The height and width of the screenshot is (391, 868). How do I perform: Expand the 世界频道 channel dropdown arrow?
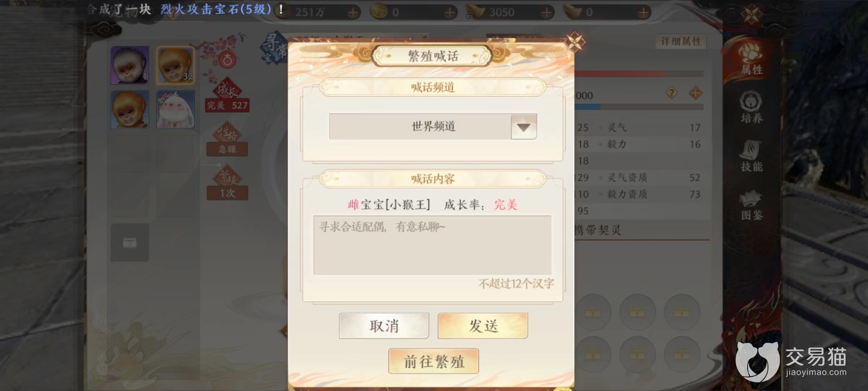pyautogui.click(x=524, y=127)
